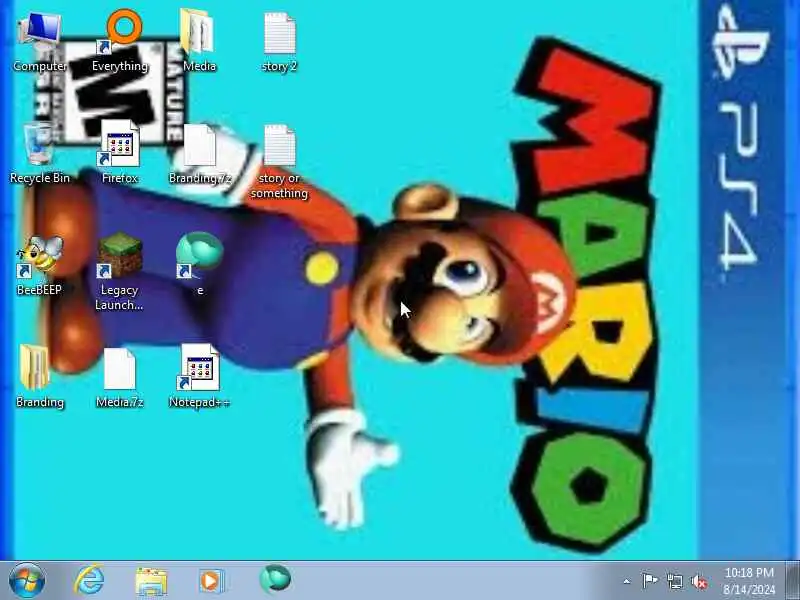Click the green globe browser taskbar icon
Viewport: 800px width, 600px height.
[275, 580]
